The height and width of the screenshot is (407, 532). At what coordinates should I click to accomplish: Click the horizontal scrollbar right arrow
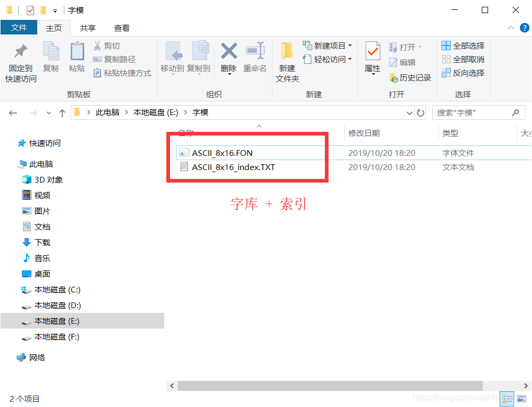(526, 386)
